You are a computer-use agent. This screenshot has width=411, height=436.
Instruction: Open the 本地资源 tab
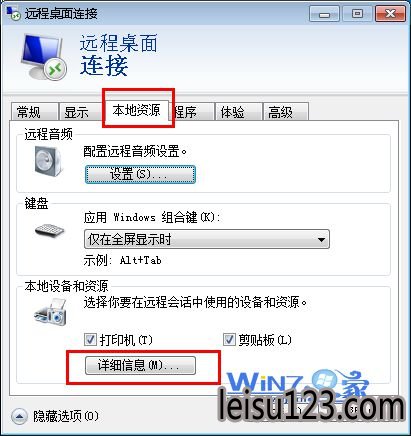click(x=137, y=110)
